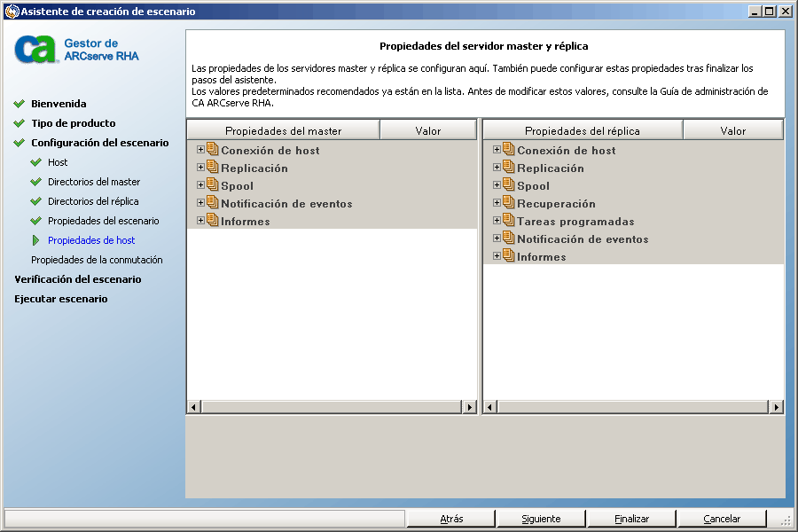Click the master Spool folder icon
Image resolution: width=798 pixels, height=532 pixels.
point(213,184)
